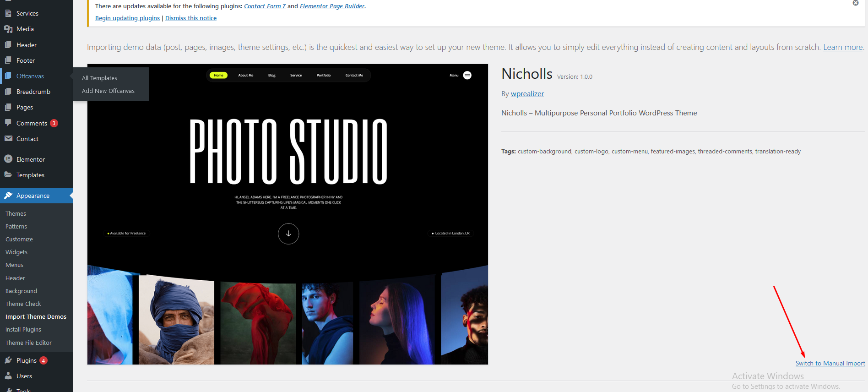This screenshot has height=392, width=868.
Task: Follow the Elementor Page Builder link
Action: tap(332, 6)
